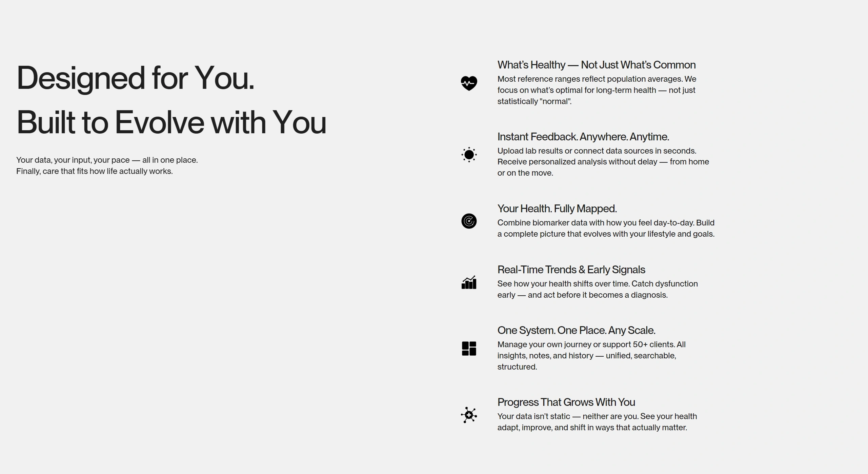Click "Instant Feedback. Anywhere. Anytime." heading

point(583,137)
